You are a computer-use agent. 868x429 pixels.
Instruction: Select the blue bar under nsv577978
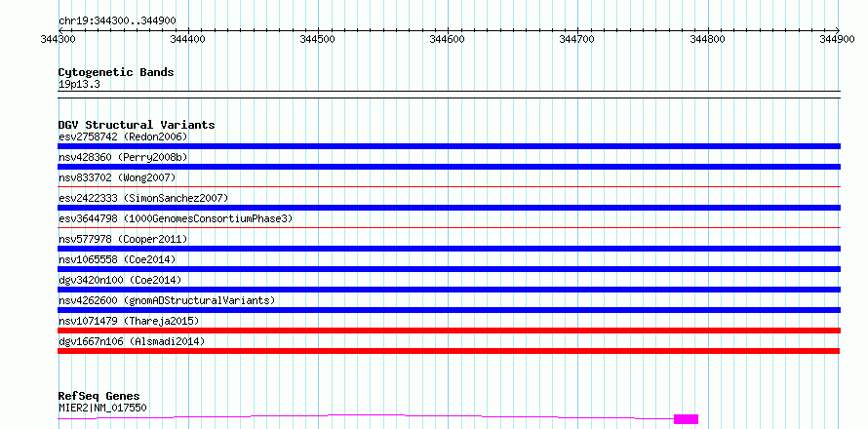point(449,249)
